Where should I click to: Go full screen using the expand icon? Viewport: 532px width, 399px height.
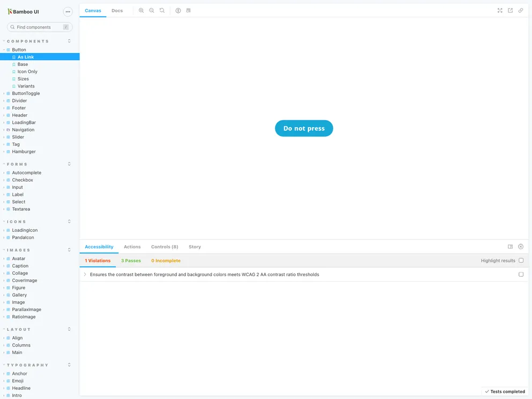(500, 10)
